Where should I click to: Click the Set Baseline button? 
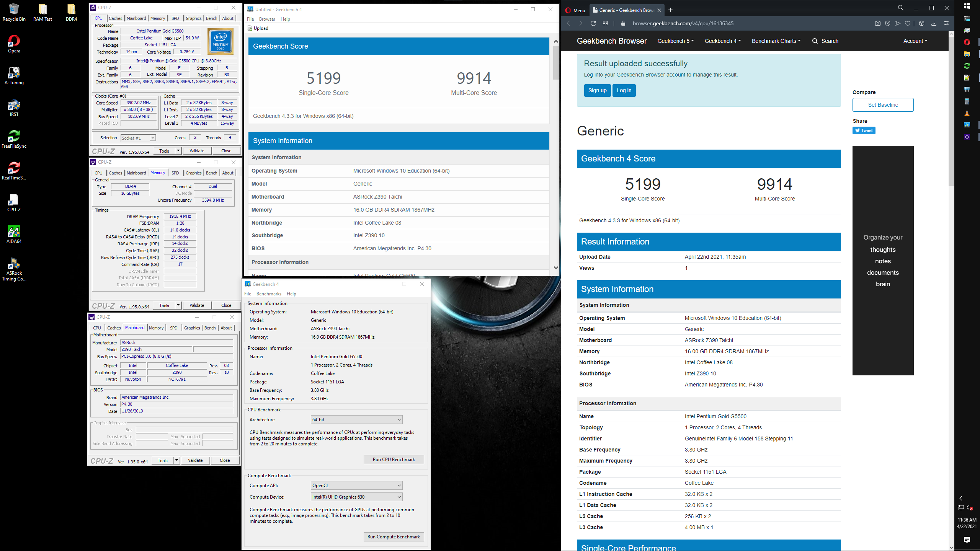883,105
